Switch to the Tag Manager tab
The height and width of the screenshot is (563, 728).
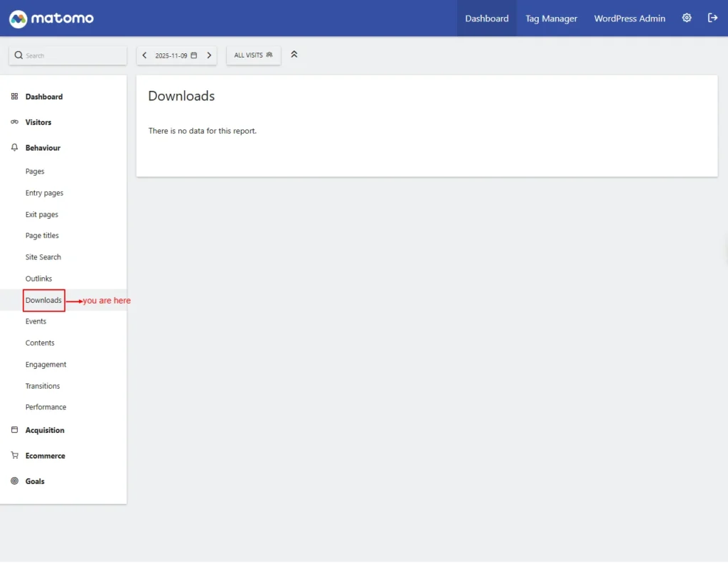[x=551, y=18]
